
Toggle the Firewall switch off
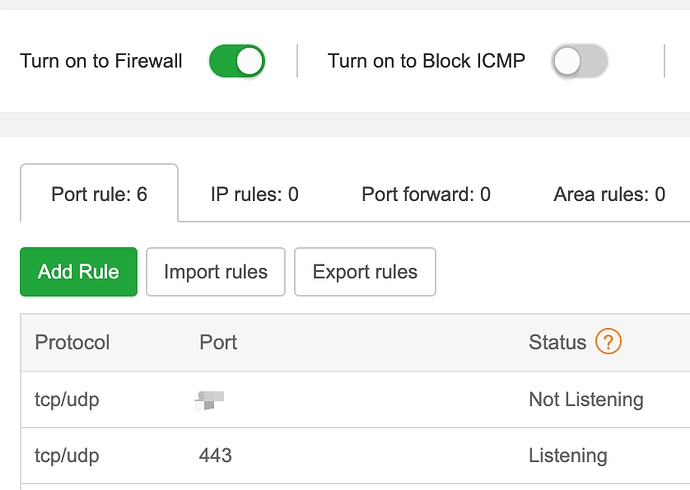pos(237,61)
